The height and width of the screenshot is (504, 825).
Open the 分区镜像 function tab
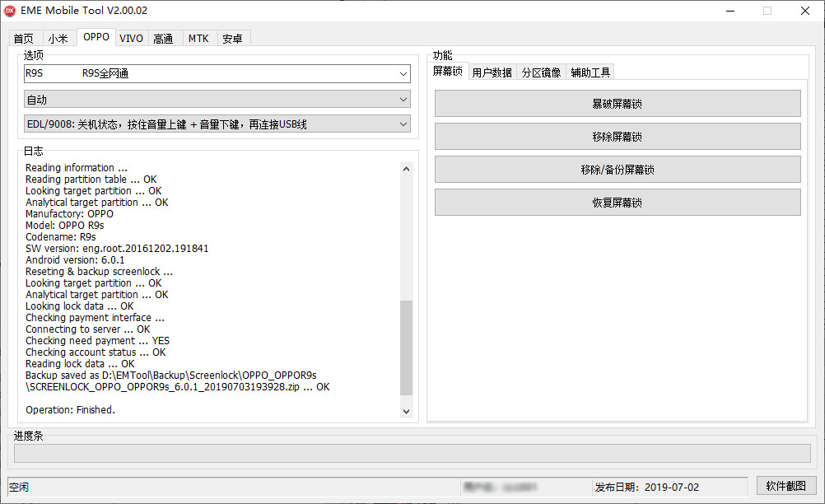coord(542,72)
